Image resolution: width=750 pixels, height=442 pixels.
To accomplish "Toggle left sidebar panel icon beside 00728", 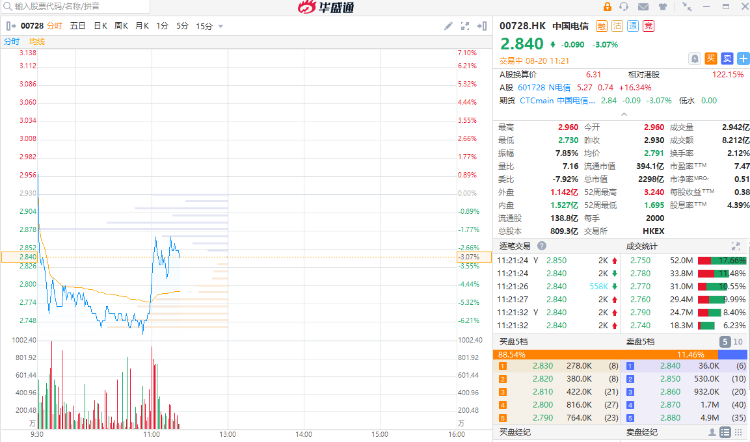I will click(11, 26).
